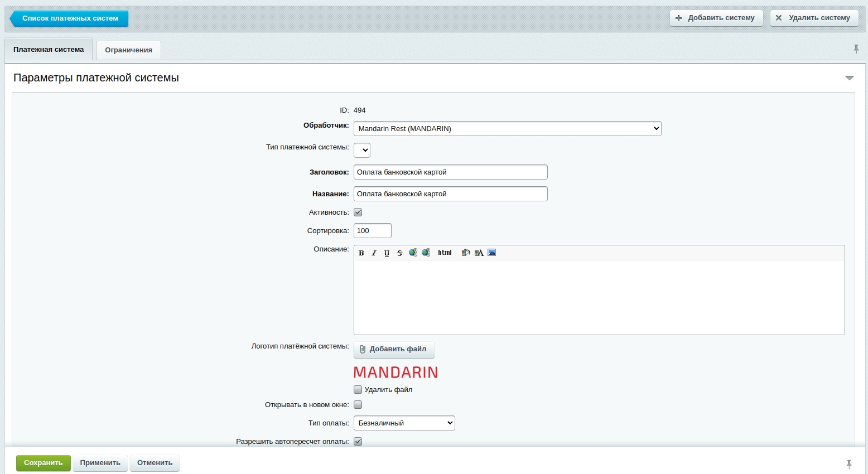
Task: Apply bold formatting in description editor
Action: click(x=361, y=253)
